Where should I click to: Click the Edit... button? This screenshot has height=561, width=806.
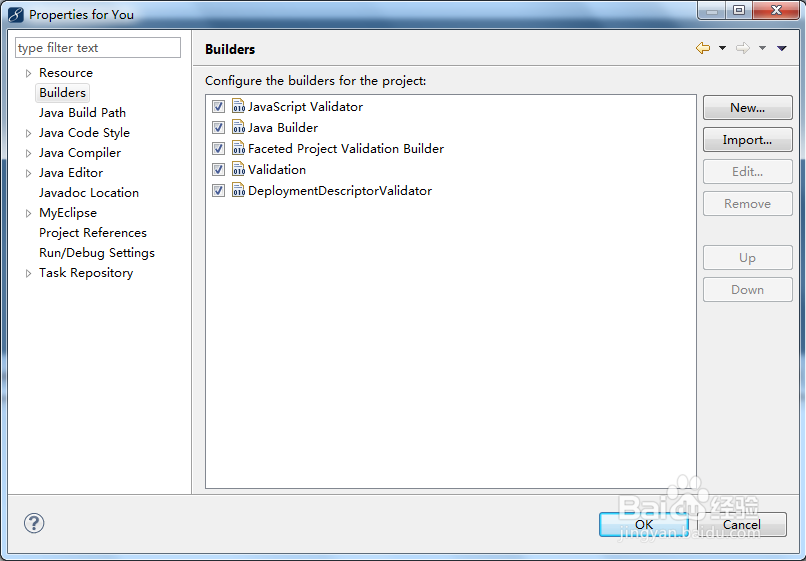[x=747, y=172]
